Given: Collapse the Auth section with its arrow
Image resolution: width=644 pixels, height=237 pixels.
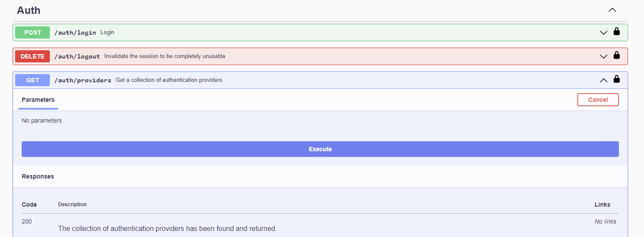Looking at the screenshot, I should (x=612, y=10).
